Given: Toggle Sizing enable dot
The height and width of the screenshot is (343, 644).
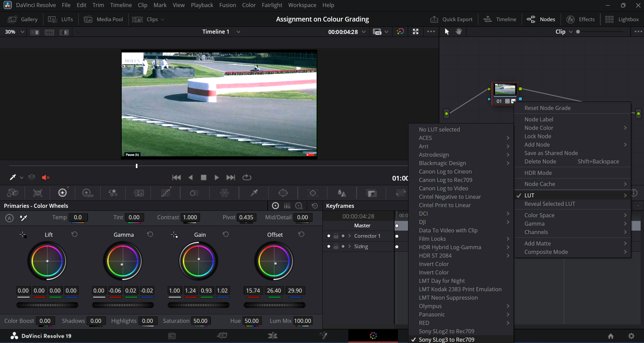Looking at the screenshot, I should pyautogui.click(x=328, y=246).
